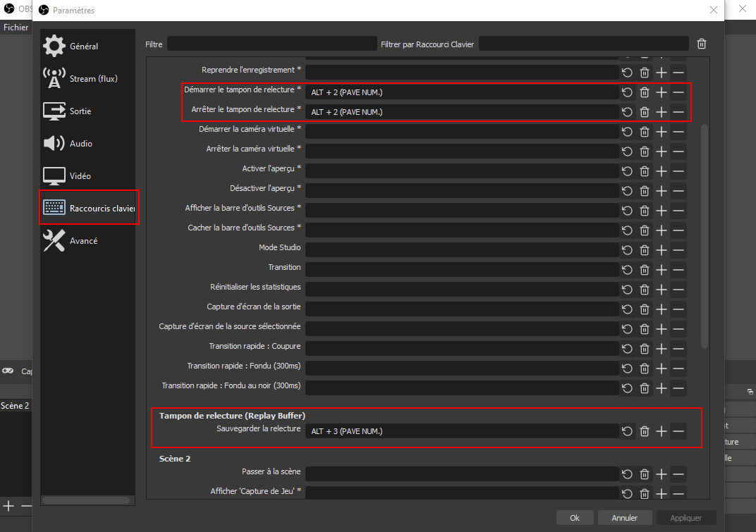Select Scène 2 in OBS scenes list
Screen dimensions: 756x532
pos(16,406)
